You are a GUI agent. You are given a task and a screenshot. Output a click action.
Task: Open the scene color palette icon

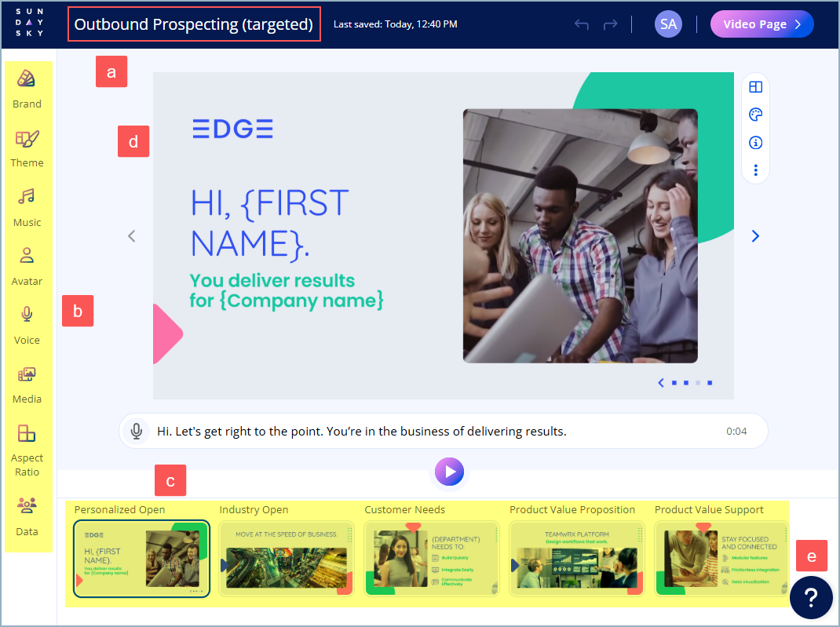point(755,115)
